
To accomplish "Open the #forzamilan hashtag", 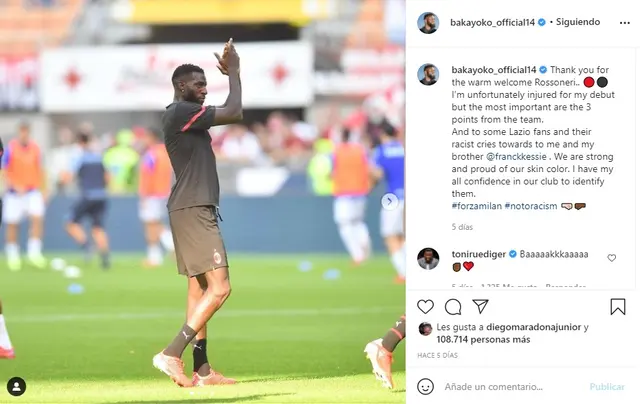I will [x=477, y=206].
